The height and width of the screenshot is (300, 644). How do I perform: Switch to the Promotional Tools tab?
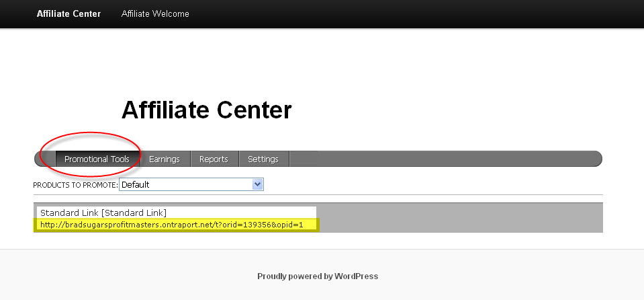click(x=97, y=159)
